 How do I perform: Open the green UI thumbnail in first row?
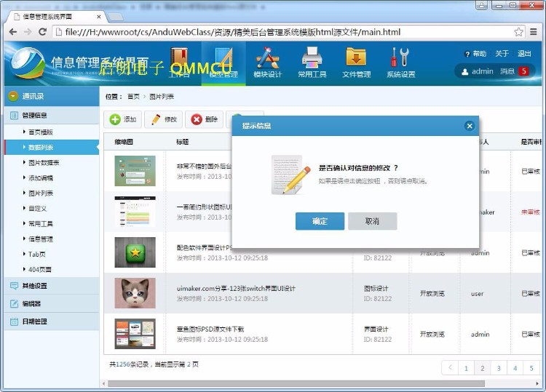(135, 171)
